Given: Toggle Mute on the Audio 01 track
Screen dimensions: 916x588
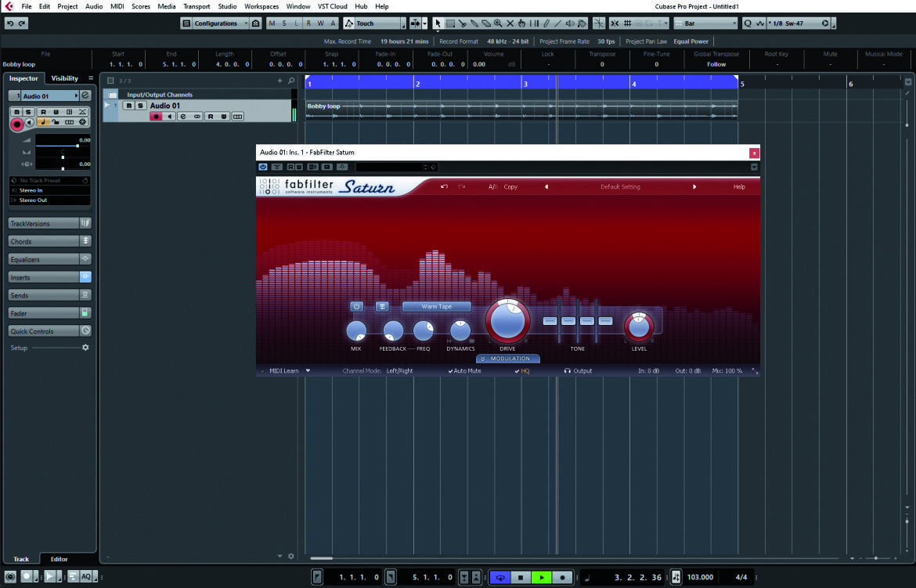Looking at the screenshot, I should (129, 106).
